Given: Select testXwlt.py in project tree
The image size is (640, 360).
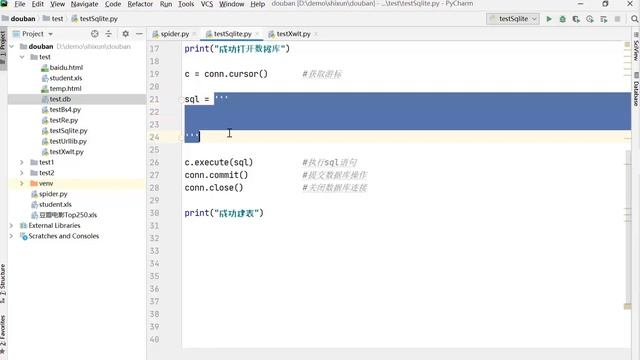Looking at the screenshot, I should pyautogui.click(x=66, y=152).
